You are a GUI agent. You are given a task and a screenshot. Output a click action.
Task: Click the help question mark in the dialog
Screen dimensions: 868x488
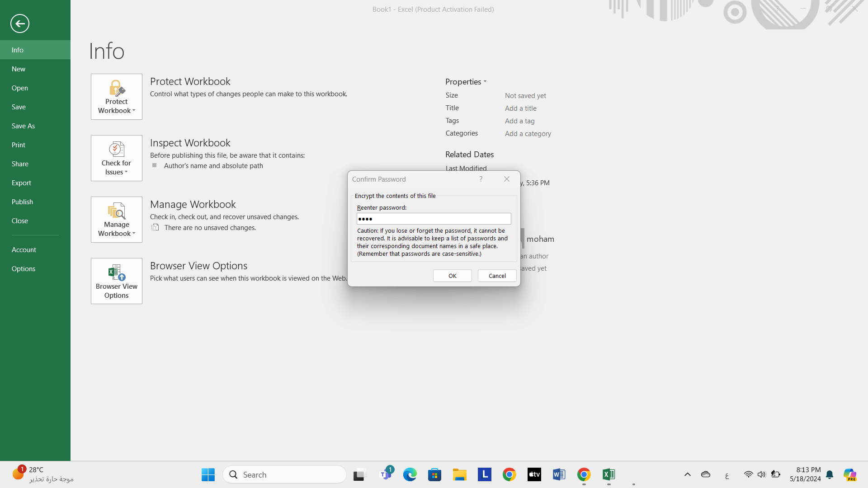click(481, 179)
